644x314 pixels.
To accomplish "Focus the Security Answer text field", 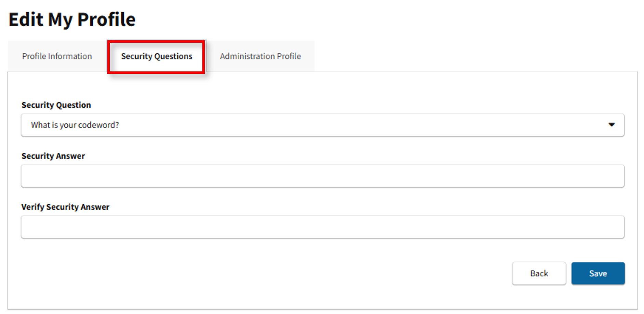I will 322,176.
